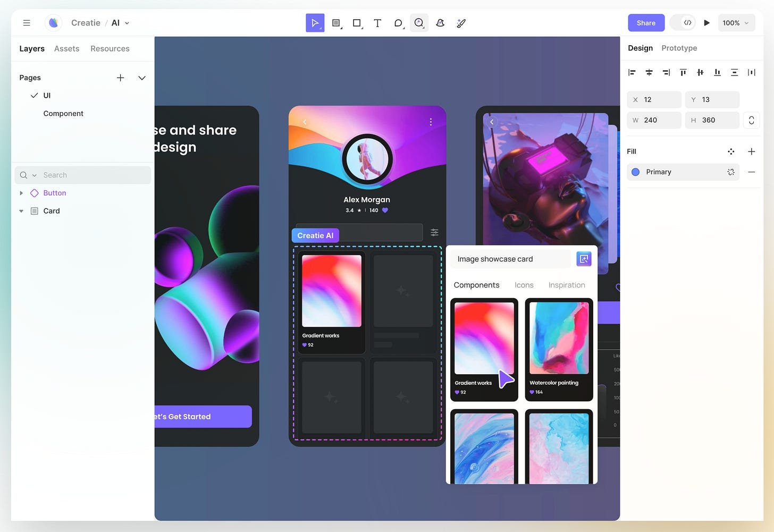Open the search filter dropdown arrow
The height and width of the screenshot is (532, 774).
(x=35, y=175)
